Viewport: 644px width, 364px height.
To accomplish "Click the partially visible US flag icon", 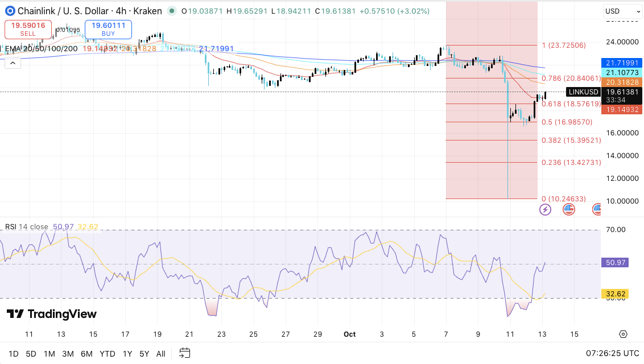I will 597,209.
